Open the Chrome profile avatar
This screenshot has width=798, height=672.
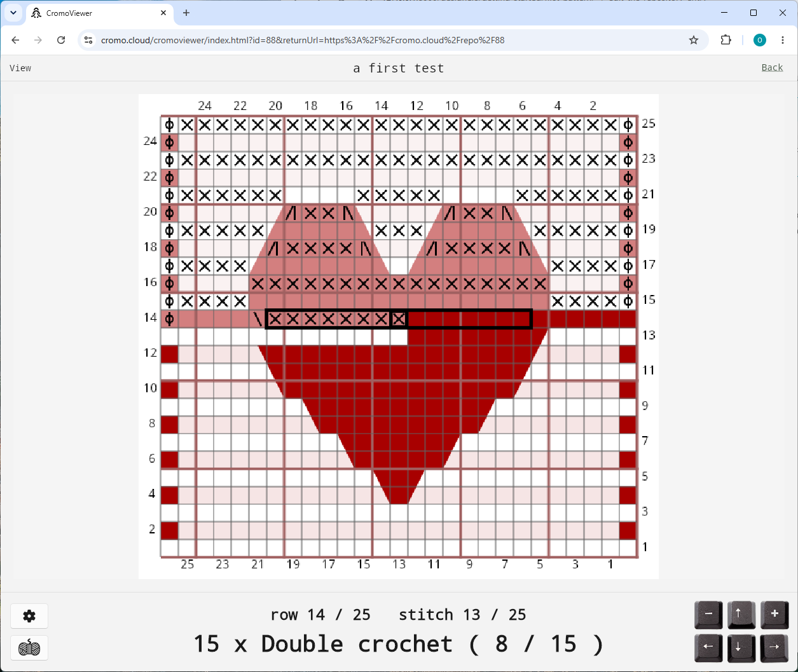[x=759, y=40]
